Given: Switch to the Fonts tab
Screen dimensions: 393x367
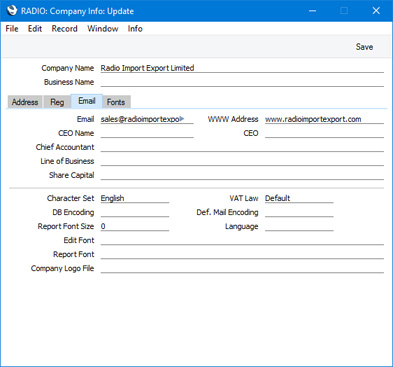Looking at the screenshot, I should click(116, 102).
